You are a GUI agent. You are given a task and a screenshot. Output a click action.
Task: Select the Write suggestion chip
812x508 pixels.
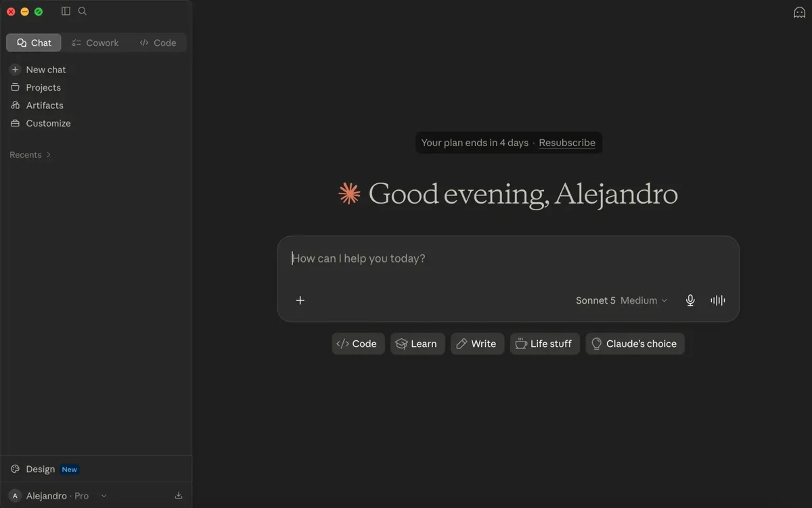[x=477, y=344]
